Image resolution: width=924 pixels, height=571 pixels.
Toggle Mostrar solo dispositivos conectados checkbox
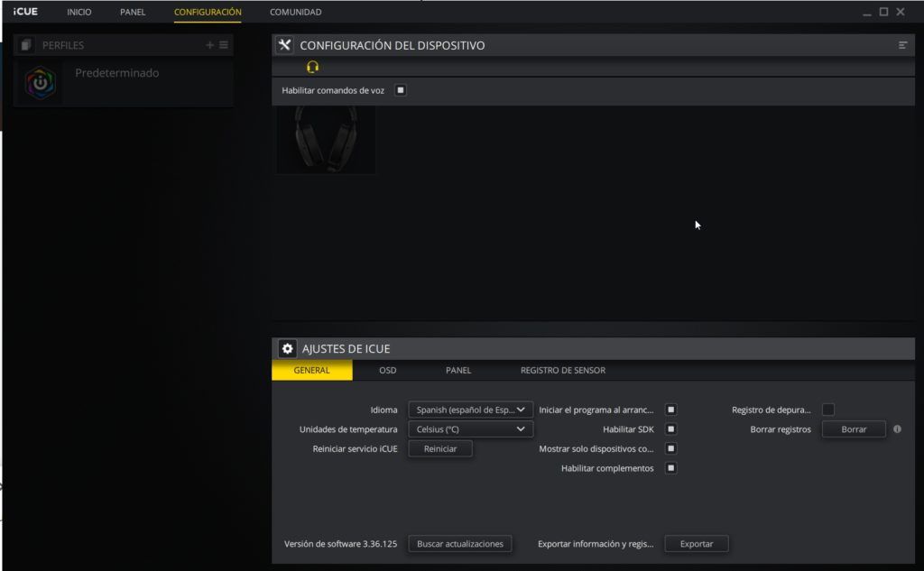coord(670,448)
